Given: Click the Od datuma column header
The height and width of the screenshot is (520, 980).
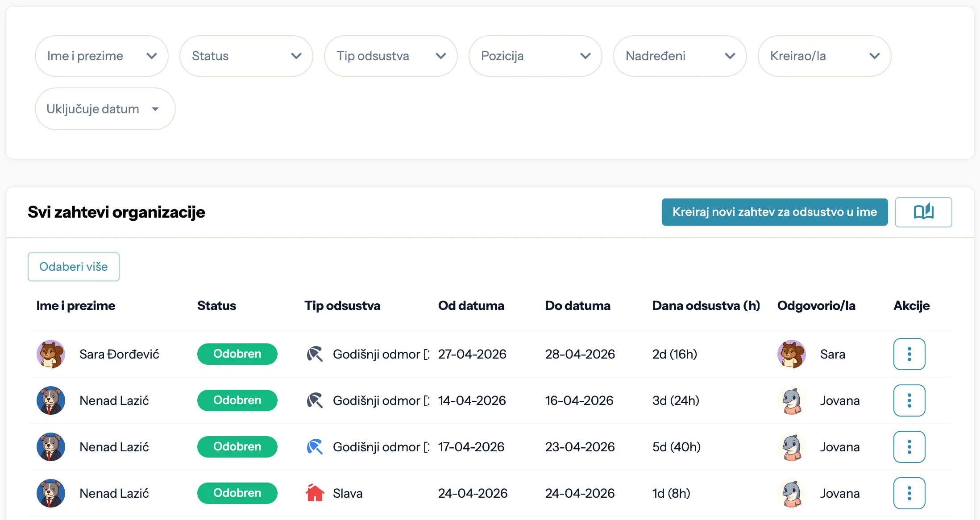Looking at the screenshot, I should (471, 306).
